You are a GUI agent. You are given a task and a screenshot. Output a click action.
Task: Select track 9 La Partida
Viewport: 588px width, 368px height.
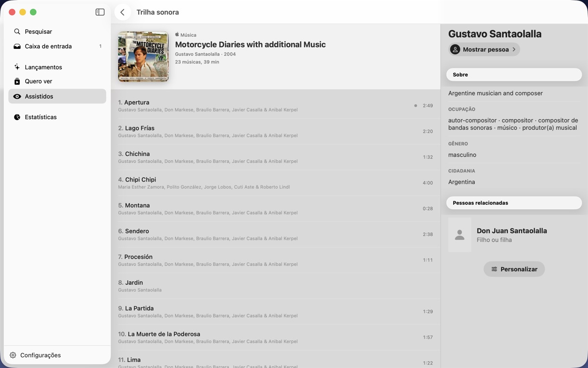276,311
